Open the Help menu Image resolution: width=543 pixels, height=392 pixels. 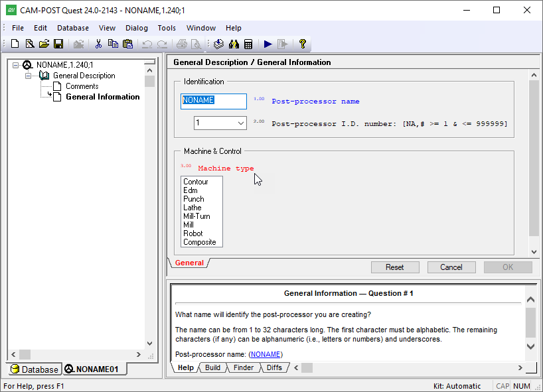point(234,28)
